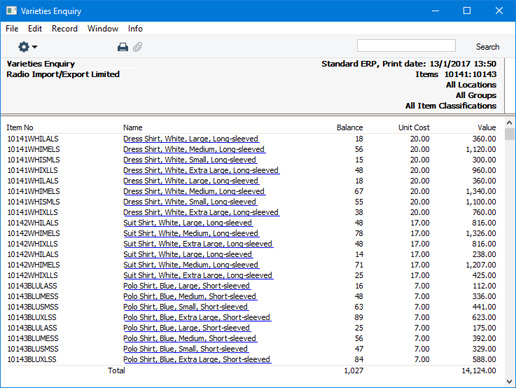Click the Value column header
Viewport: 516px width, 388px height.
click(487, 128)
